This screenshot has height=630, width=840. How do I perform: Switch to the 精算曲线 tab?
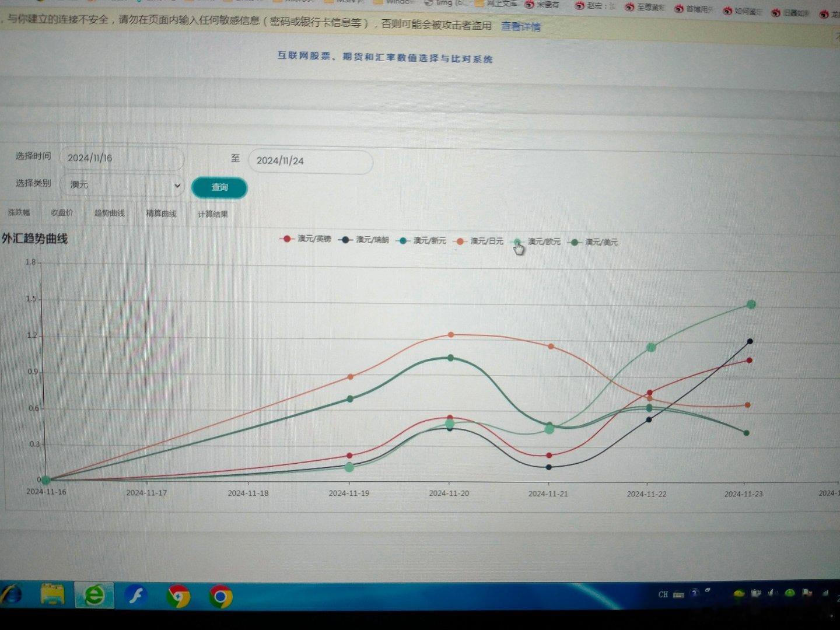pyautogui.click(x=161, y=214)
